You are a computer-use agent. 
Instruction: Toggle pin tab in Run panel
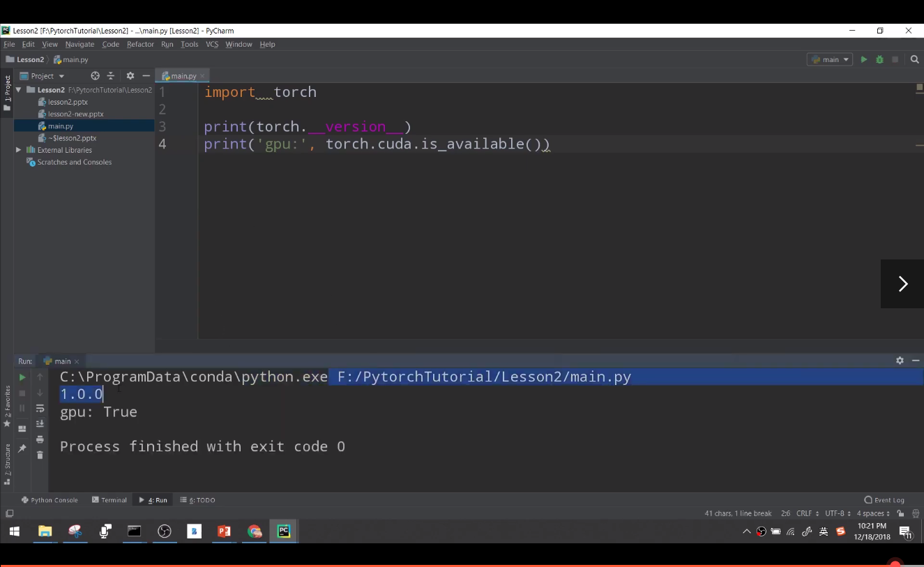pos(22,448)
